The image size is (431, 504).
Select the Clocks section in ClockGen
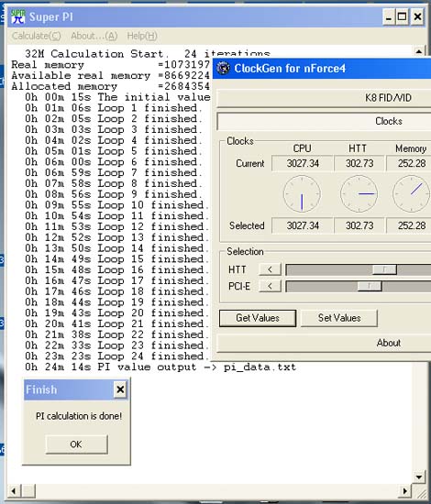point(324,121)
